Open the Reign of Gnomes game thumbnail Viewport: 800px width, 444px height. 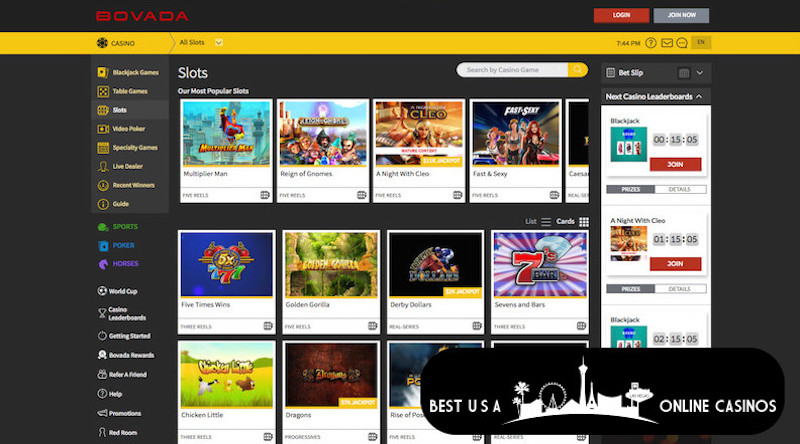[x=323, y=133]
